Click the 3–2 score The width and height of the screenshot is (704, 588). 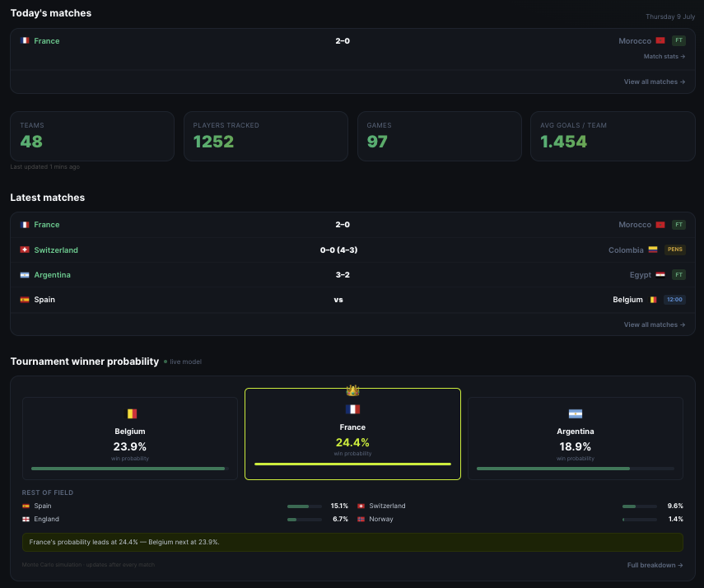pyautogui.click(x=343, y=275)
